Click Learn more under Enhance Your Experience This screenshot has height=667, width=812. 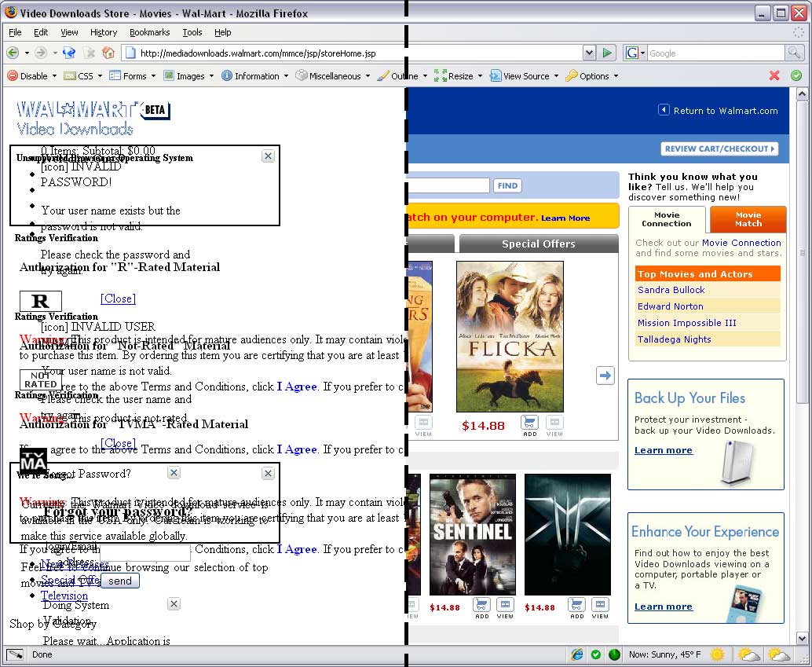pos(664,607)
